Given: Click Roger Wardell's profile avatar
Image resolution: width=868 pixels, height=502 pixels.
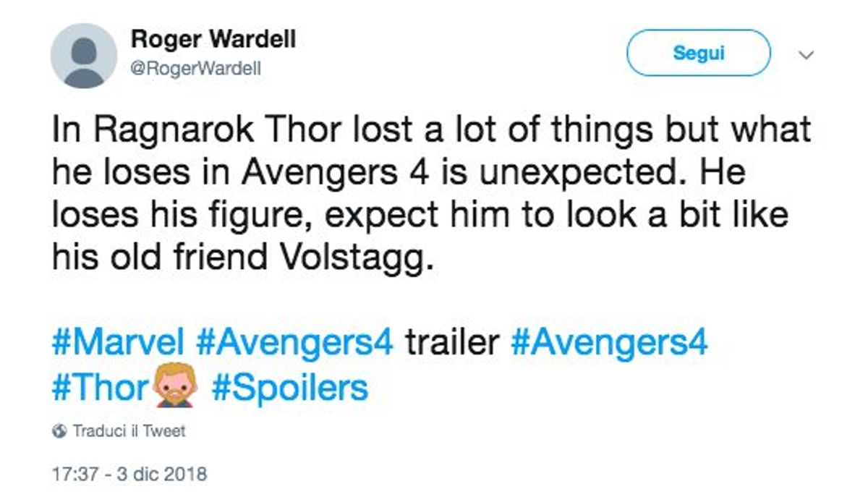Looking at the screenshot, I should (x=84, y=56).
